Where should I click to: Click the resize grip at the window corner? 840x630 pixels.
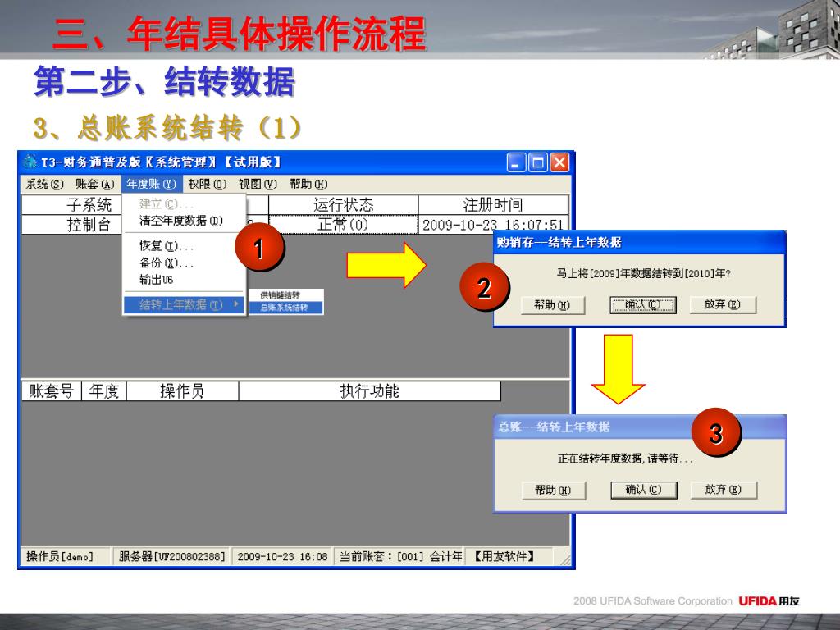point(564,559)
